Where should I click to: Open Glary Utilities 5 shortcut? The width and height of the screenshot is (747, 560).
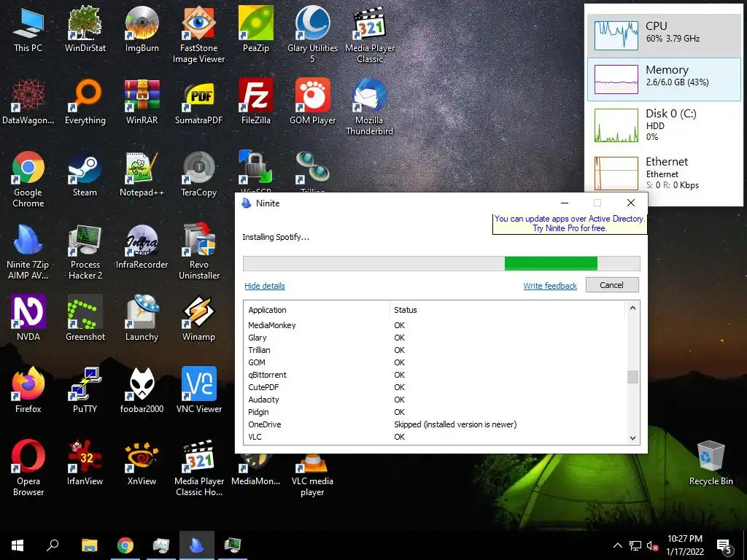click(312, 34)
